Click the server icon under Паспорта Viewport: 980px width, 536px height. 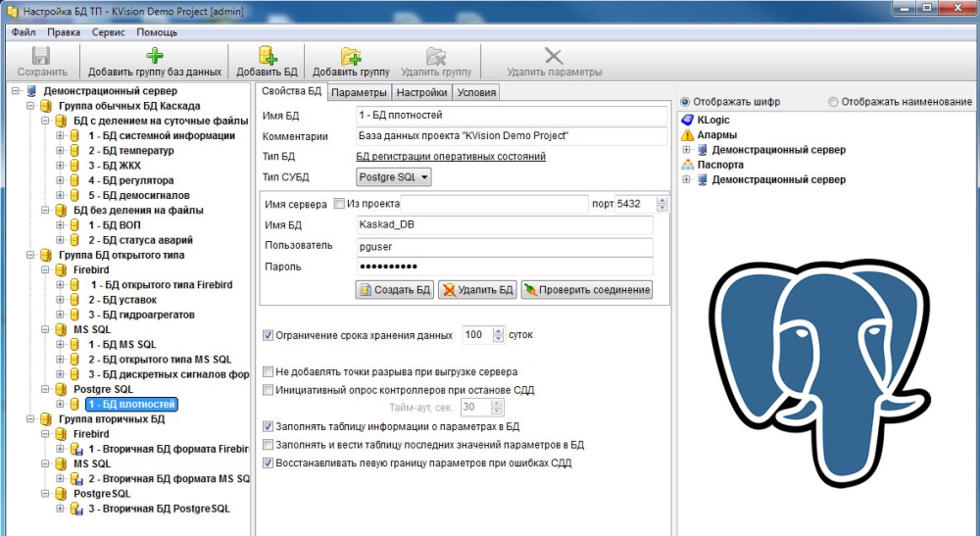703,180
